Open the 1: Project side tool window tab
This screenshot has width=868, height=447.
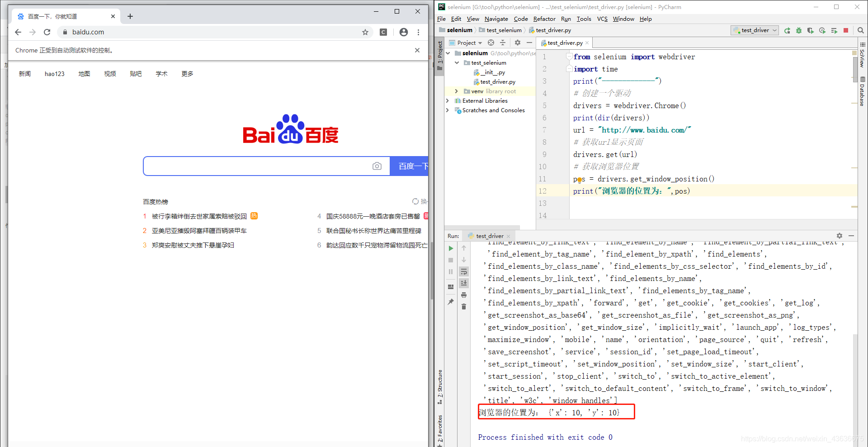click(440, 56)
